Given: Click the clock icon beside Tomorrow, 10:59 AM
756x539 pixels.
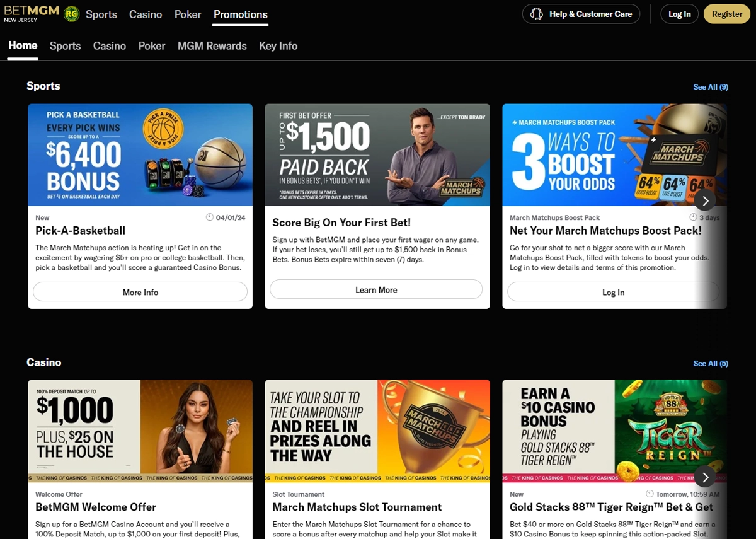Looking at the screenshot, I should (x=650, y=494).
